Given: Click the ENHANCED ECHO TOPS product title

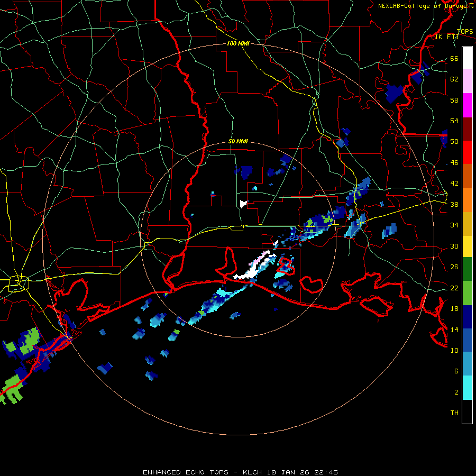Looking at the screenshot, I should click(x=186, y=472).
